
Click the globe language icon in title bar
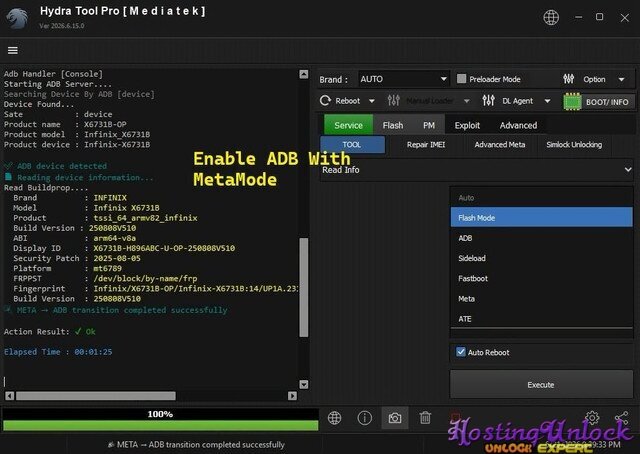(551, 18)
